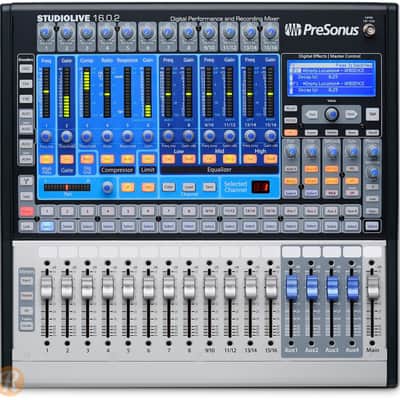Move the 13/14 fader
This screenshot has height=400, width=400.
[x=250, y=287]
